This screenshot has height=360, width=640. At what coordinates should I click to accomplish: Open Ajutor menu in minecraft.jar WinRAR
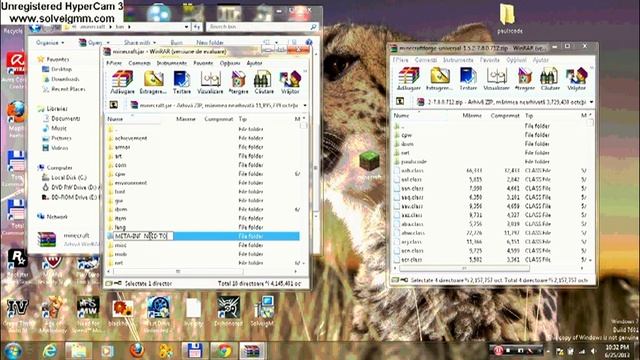coord(254,63)
